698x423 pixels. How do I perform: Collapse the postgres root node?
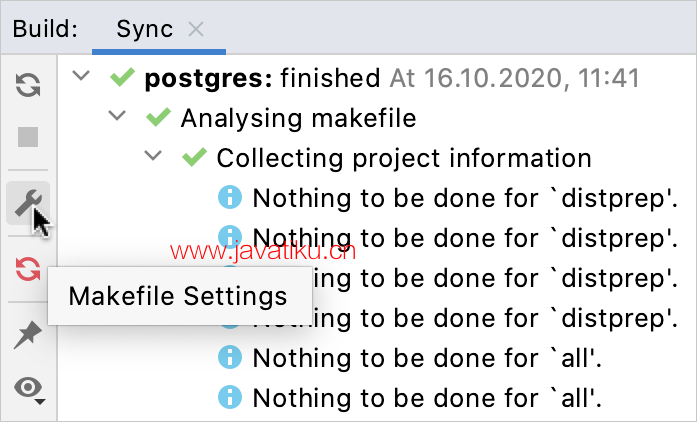(81, 76)
